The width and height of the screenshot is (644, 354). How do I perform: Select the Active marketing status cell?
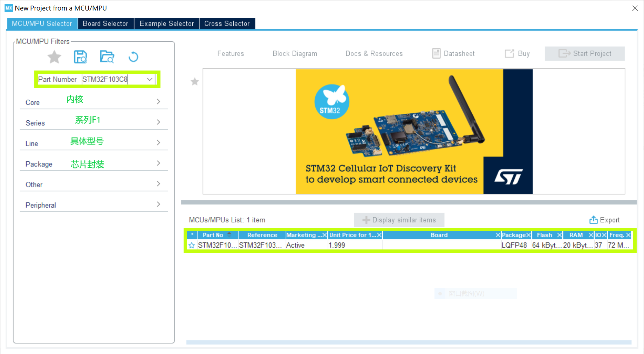[x=307, y=245]
